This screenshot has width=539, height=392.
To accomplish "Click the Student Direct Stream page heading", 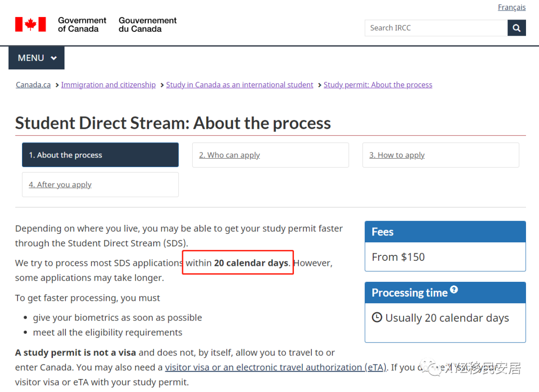I will point(173,123).
